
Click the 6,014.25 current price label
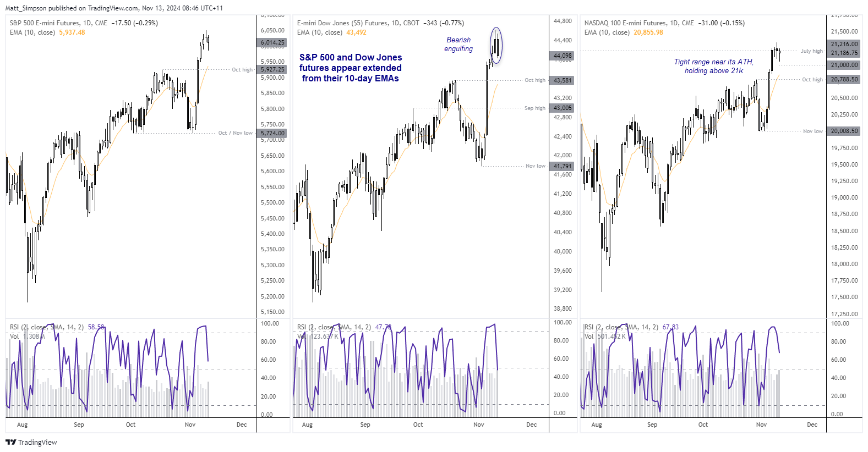(x=272, y=42)
